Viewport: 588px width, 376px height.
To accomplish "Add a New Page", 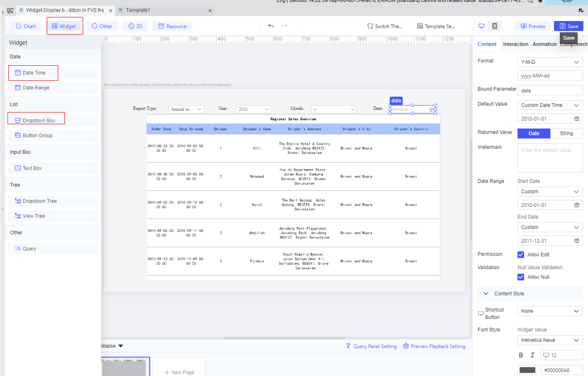I will [179, 367].
